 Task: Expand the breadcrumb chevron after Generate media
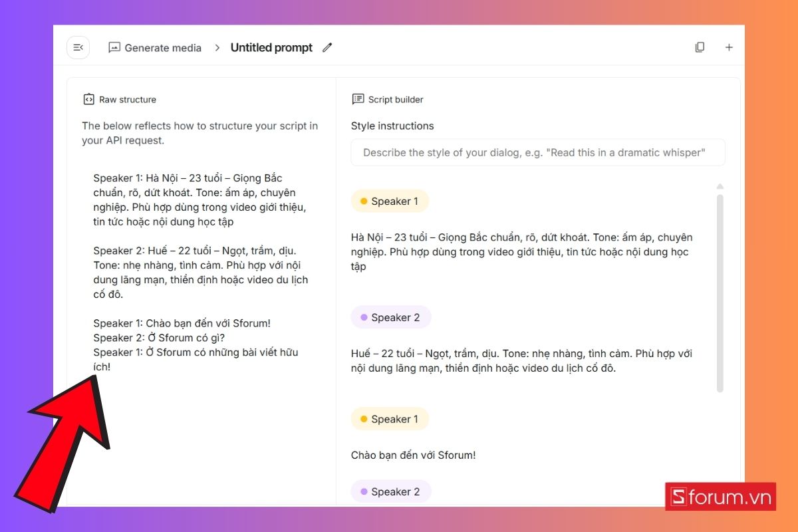[217, 47]
